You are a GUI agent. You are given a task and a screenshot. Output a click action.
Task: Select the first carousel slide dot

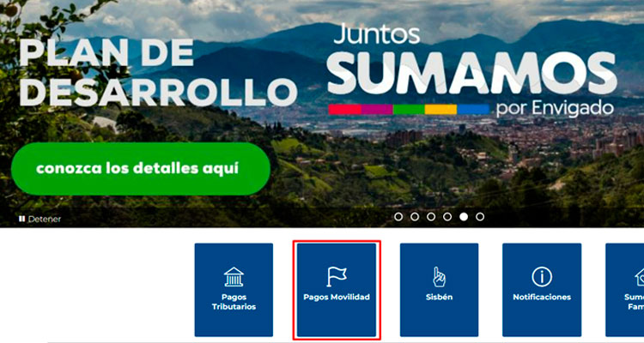pyautogui.click(x=398, y=217)
